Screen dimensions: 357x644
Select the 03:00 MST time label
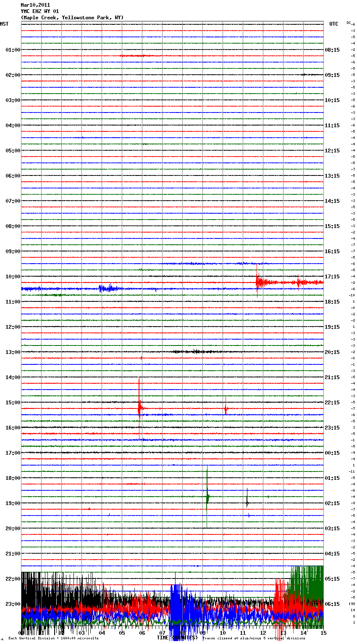click(x=13, y=100)
